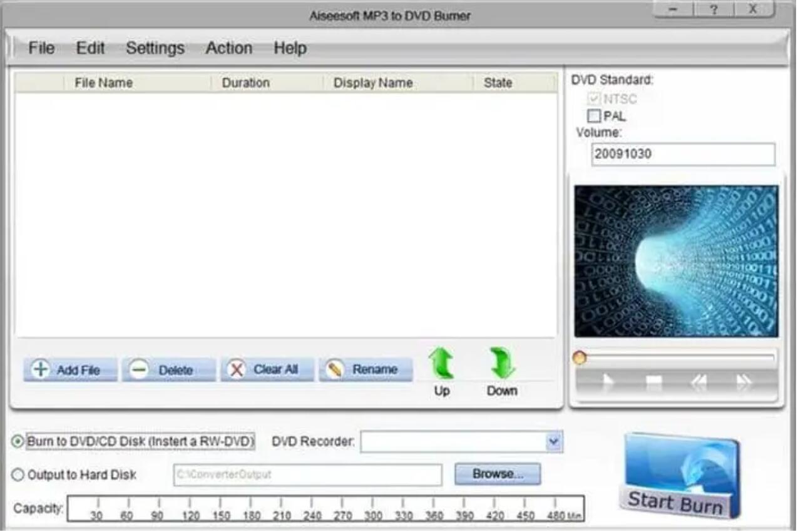
Task: Check the PAL checkbox
Action: click(x=594, y=116)
